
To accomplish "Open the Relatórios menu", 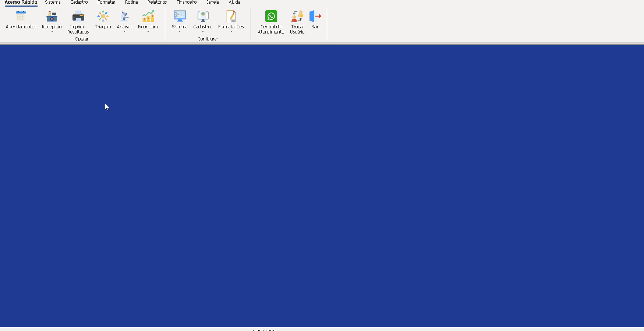I will tap(157, 2).
